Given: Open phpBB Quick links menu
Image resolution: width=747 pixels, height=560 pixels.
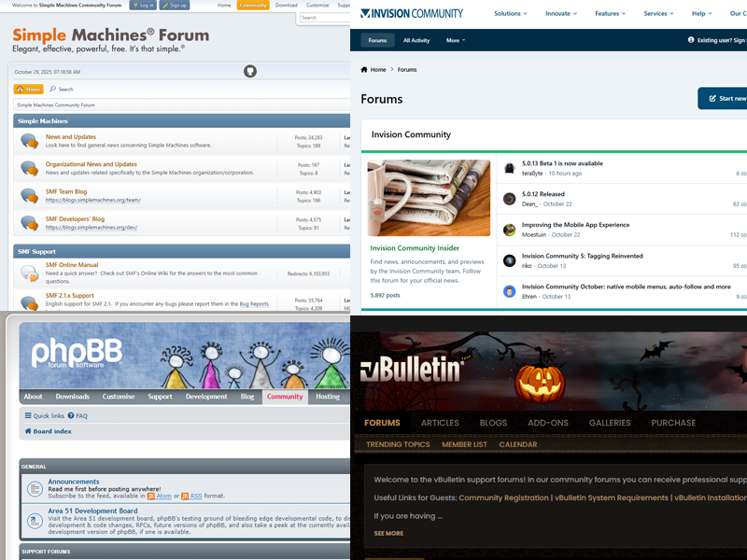Looking at the screenshot, I should [45, 416].
